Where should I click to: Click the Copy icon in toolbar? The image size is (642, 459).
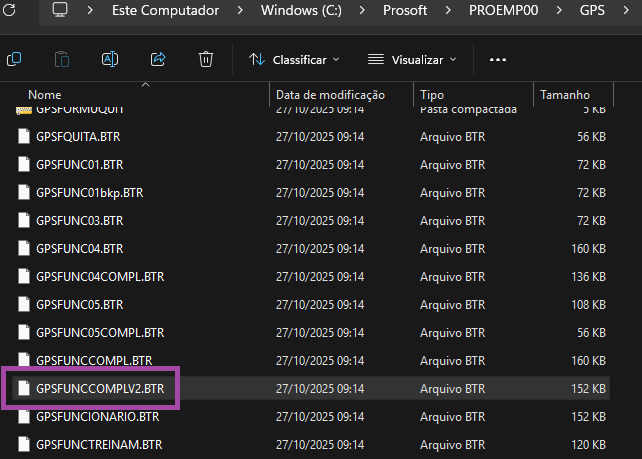click(14, 59)
